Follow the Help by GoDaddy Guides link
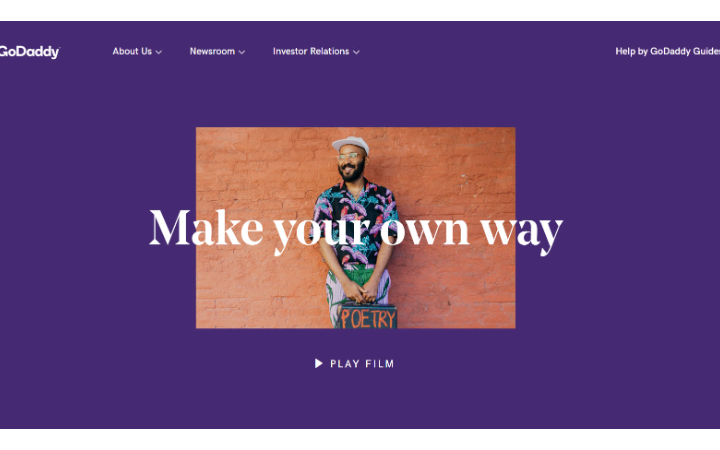The image size is (720, 450). tap(668, 51)
